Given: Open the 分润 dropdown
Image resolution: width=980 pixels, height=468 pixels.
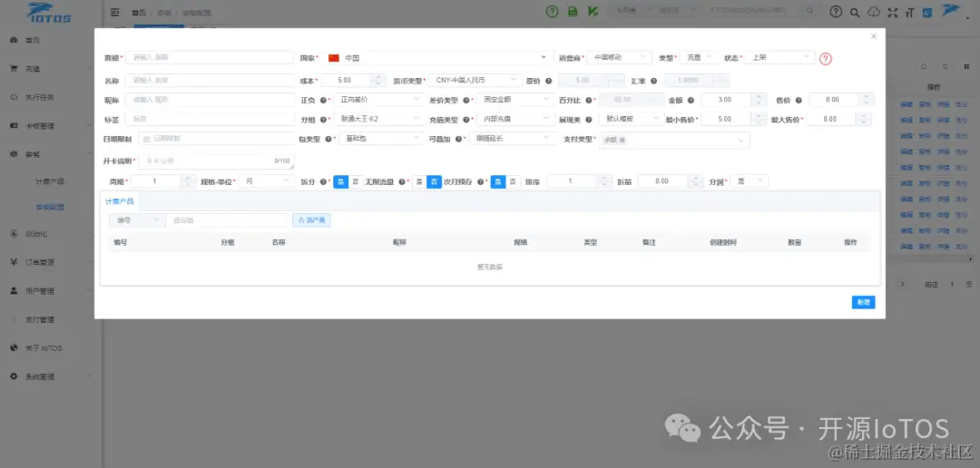Looking at the screenshot, I should (750, 181).
